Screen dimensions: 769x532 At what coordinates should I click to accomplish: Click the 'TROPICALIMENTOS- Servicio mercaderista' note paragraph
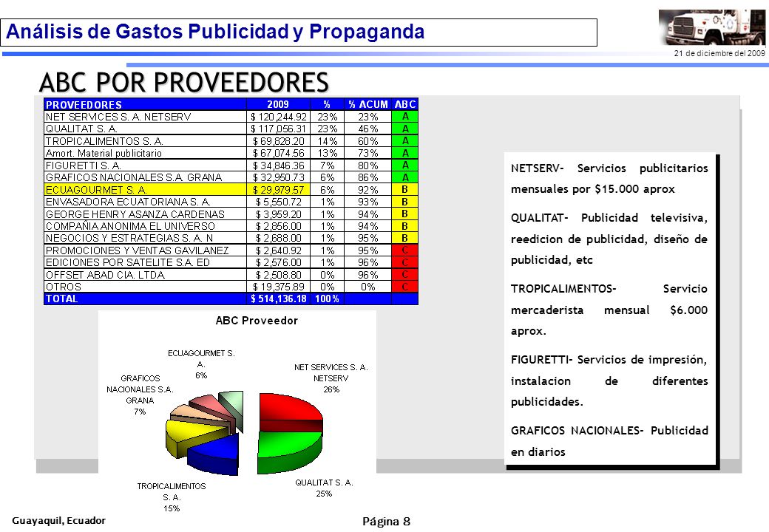tap(609, 310)
